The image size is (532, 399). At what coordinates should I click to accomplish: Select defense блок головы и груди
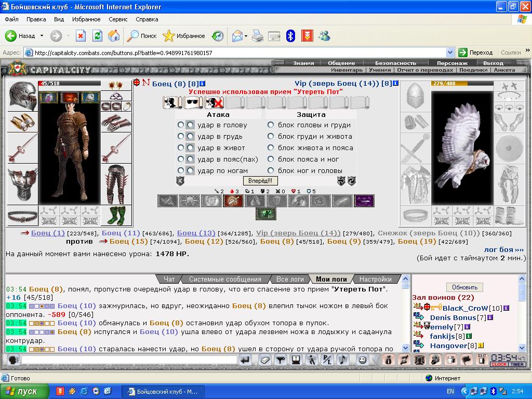[270, 125]
